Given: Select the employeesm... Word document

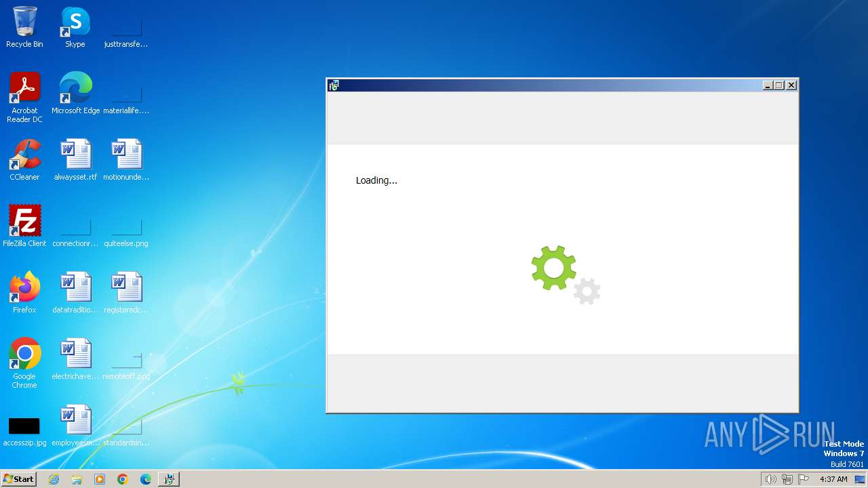Looking at the screenshot, I should (75, 426).
